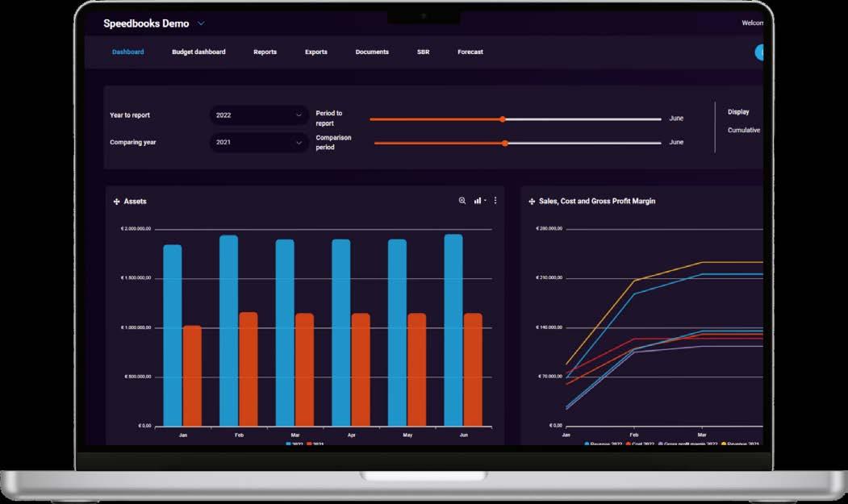Open the Documents navigation item
This screenshot has width=848, height=504.
click(x=372, y=52)
